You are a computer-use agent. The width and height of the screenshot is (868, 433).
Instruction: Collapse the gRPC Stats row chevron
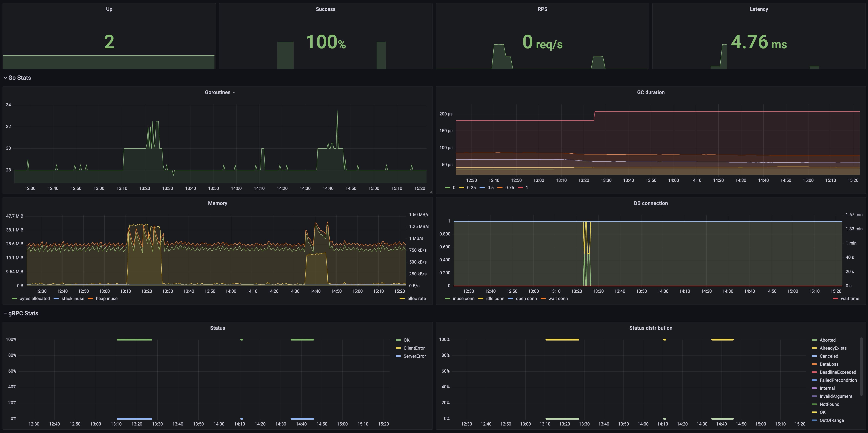5,314
